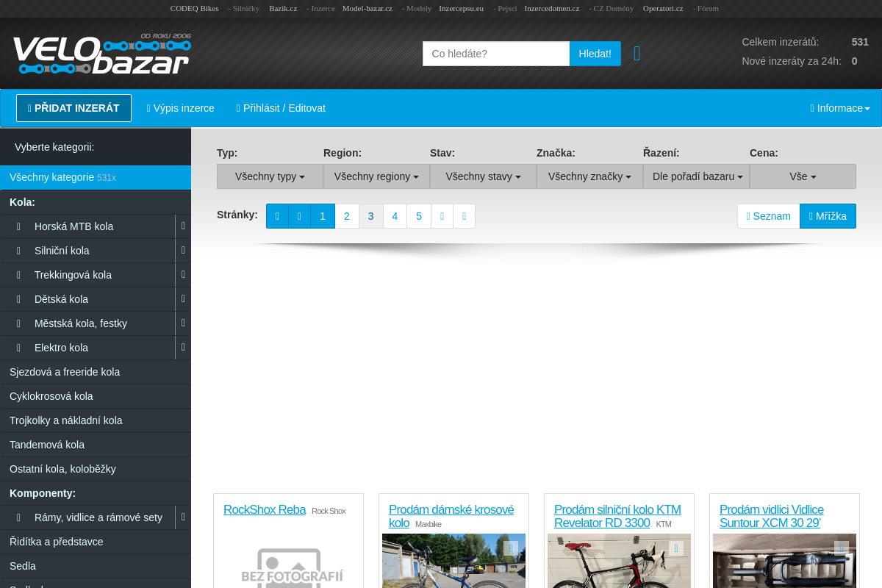Click the KTM Revelator bike photo thumbnail
The image size is (882, 588).
pyautogui.click(x=619, y=561)
